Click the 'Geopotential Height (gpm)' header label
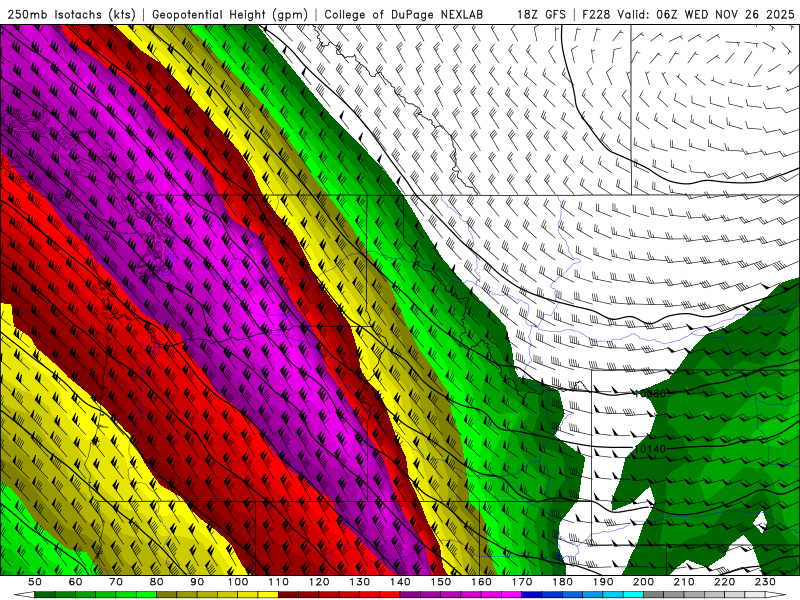Viewport: 800px width, 600px height. (230, 14)
